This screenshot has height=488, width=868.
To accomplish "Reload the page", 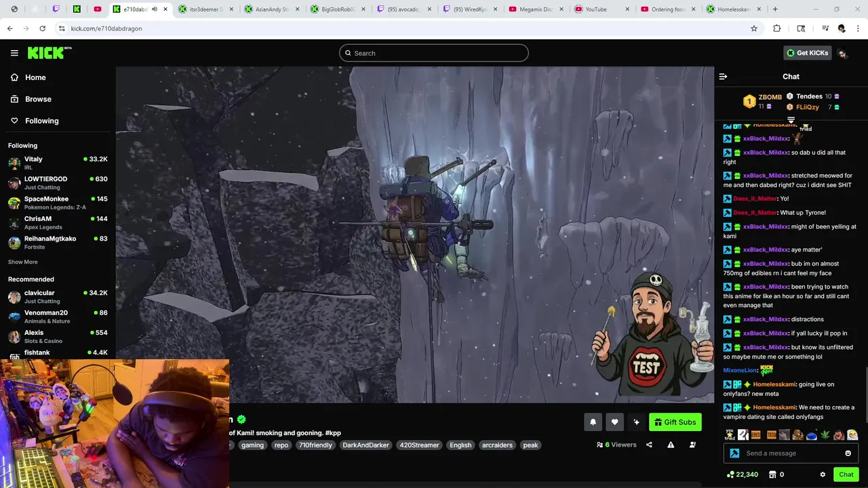I will (x=42, y=28).
